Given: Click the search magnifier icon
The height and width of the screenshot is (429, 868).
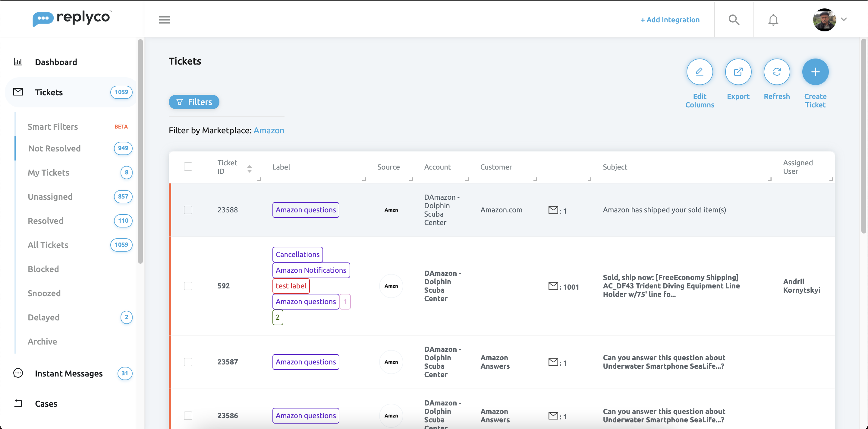Looking at the screenshot, I should [x=734, y=20].
